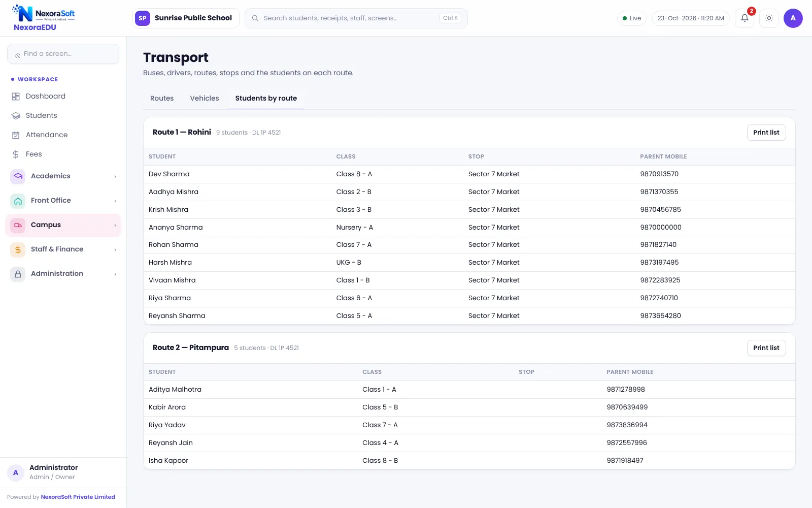Focus the Find a screen sidebar field
Image resolution: width=812 pixels, height=508 pixels.
63,54
